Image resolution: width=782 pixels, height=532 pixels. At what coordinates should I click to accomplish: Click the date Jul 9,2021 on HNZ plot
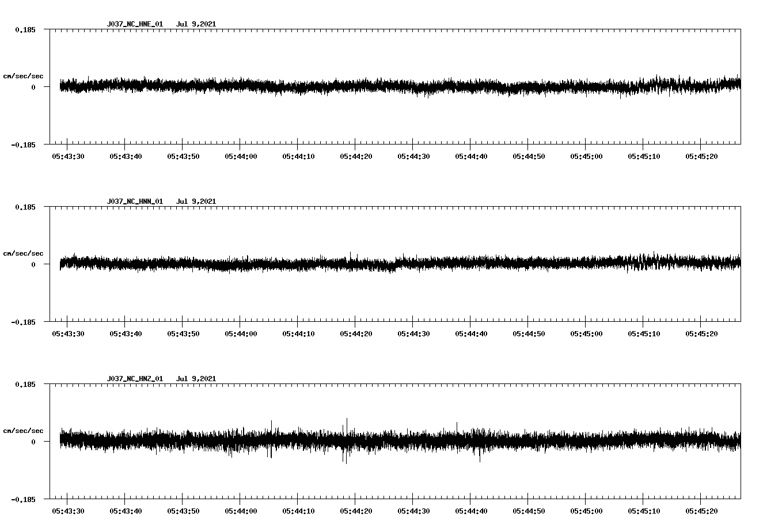click(196, 379)
